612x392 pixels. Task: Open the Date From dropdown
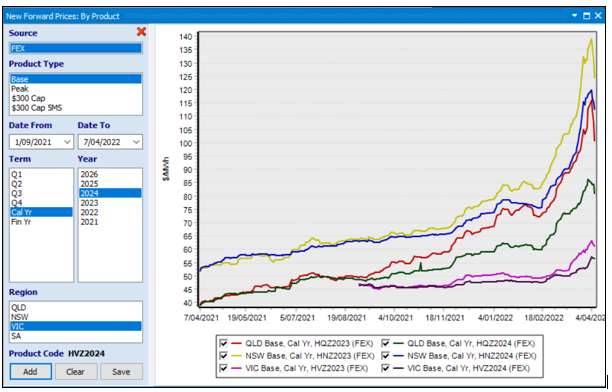pos(67,142)
